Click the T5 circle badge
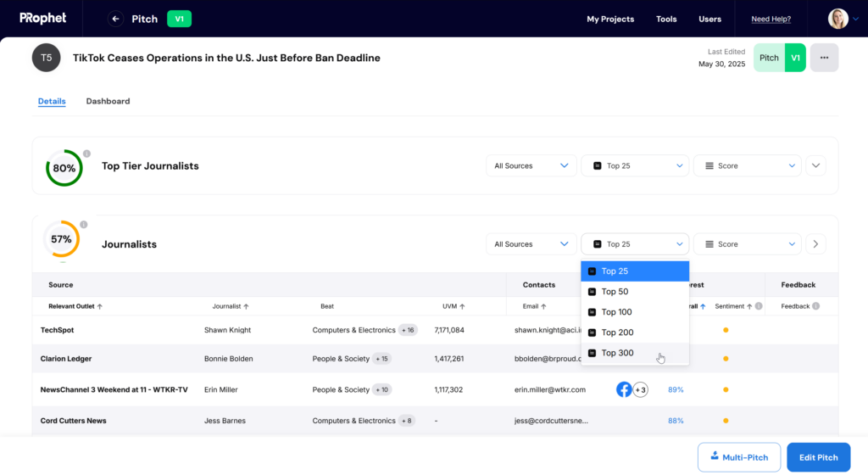 [x=46, y=58]
